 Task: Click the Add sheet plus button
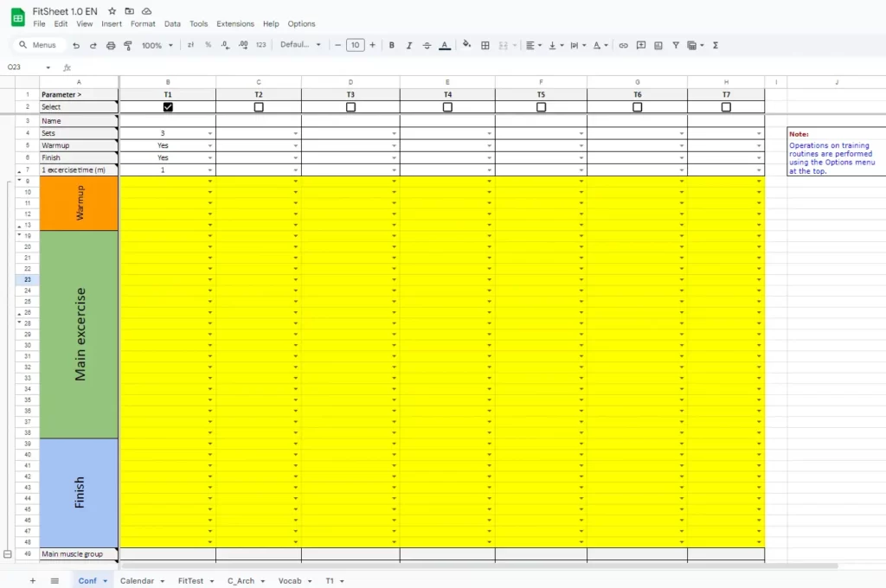33,581
